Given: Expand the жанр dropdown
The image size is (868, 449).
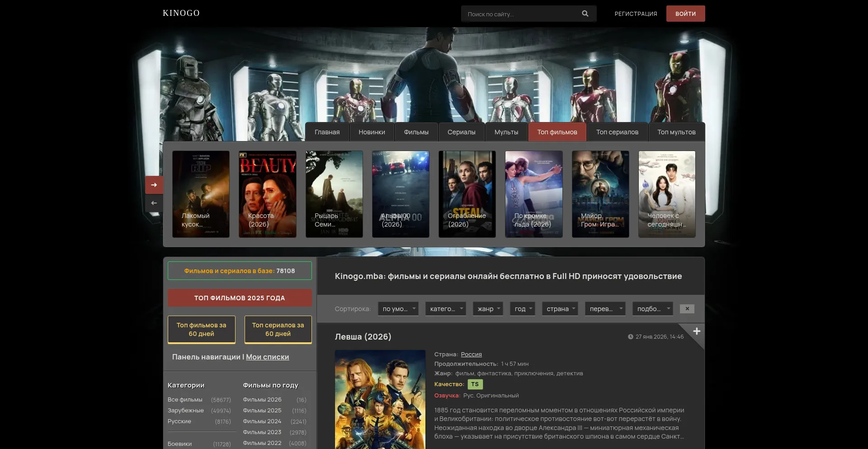Looking at the screenshot, I should 488,309.
